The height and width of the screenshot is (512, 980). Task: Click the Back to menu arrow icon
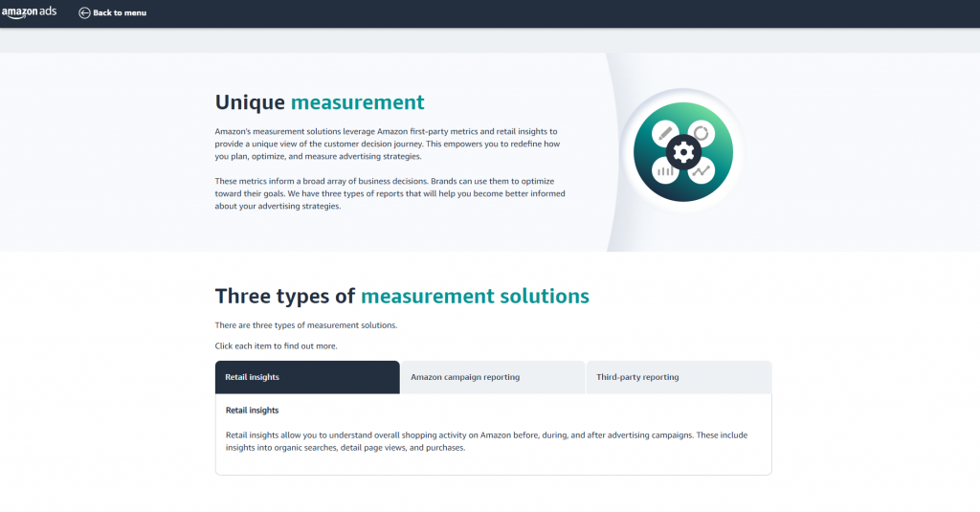click(x=84, y=13)
